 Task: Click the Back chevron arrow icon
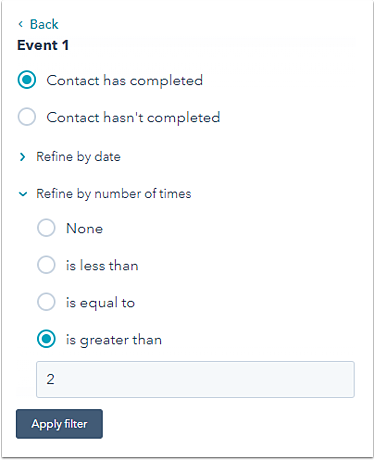(21, 24)
